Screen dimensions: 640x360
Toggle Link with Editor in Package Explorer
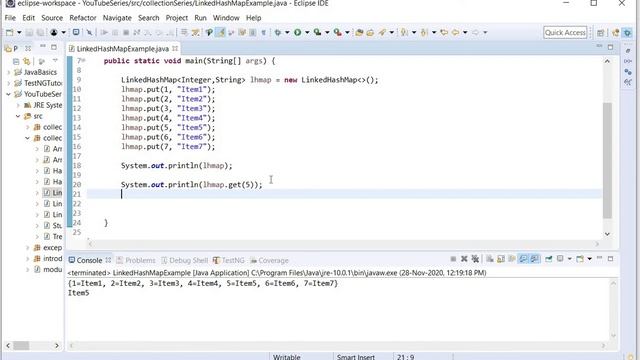[x=27, y=61]
